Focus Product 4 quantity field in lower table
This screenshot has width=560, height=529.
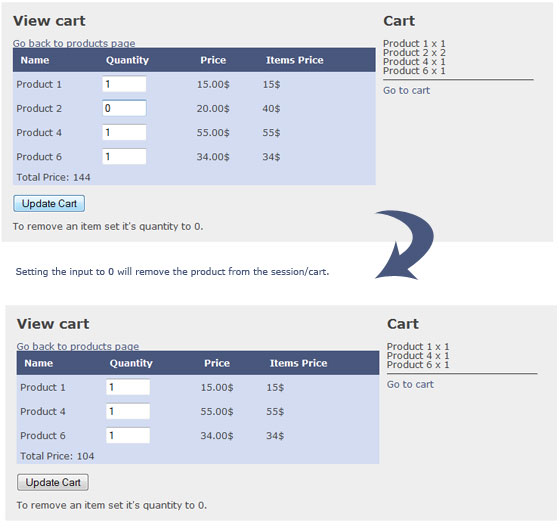click(x=128, y=411)
